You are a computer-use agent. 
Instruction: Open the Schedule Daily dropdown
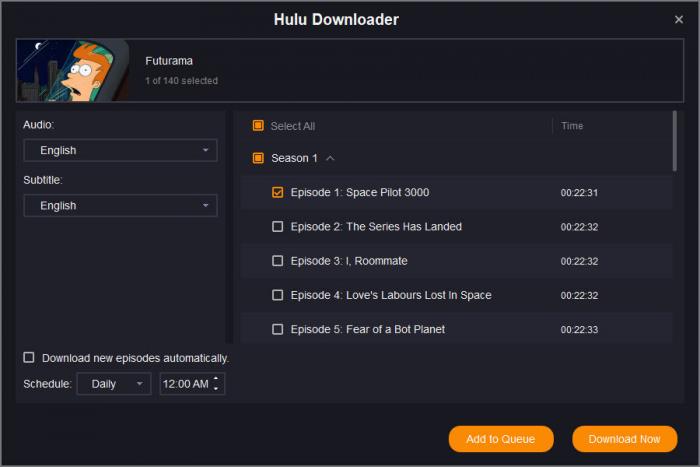point(114,384)
